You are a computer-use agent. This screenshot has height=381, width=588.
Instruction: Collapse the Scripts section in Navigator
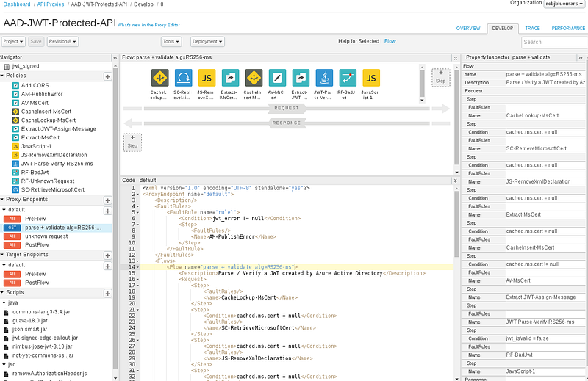[2, 292]
